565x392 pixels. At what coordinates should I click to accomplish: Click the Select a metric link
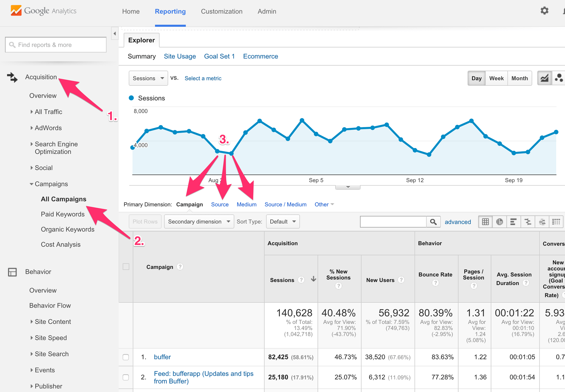[203, 78]
